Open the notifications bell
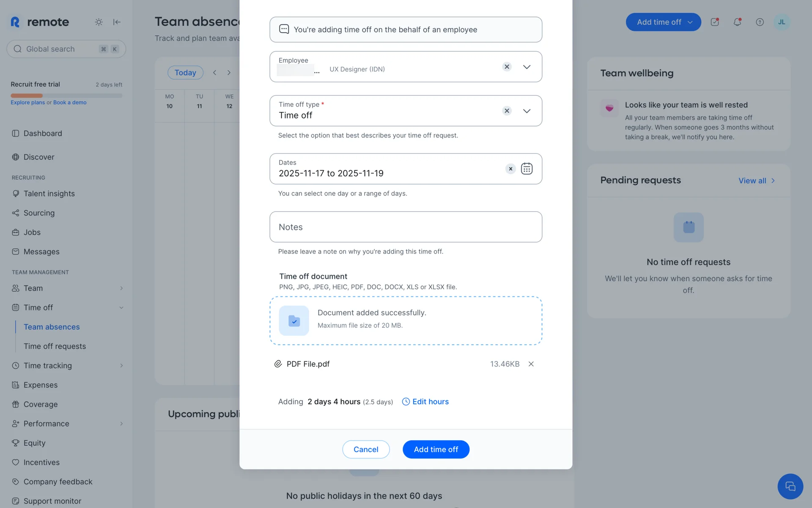This screenshot has height=508, width=812. pyautogui.click(x=737, y=22)
